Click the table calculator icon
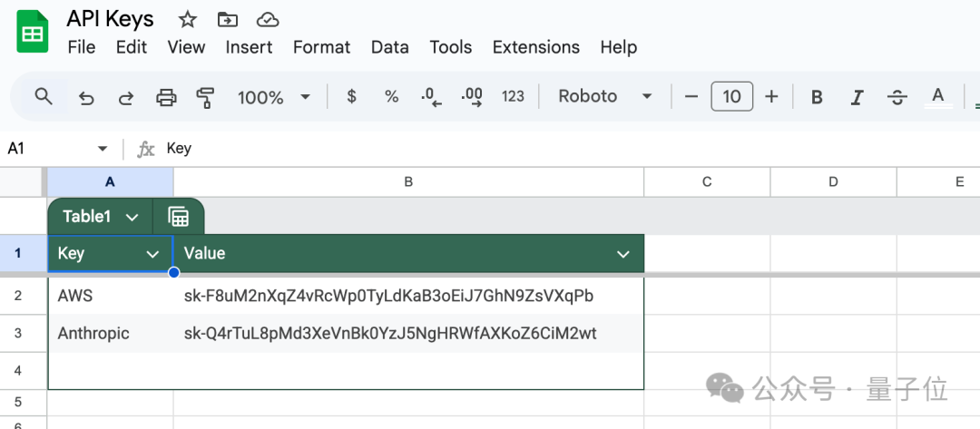 click(178, 217)
